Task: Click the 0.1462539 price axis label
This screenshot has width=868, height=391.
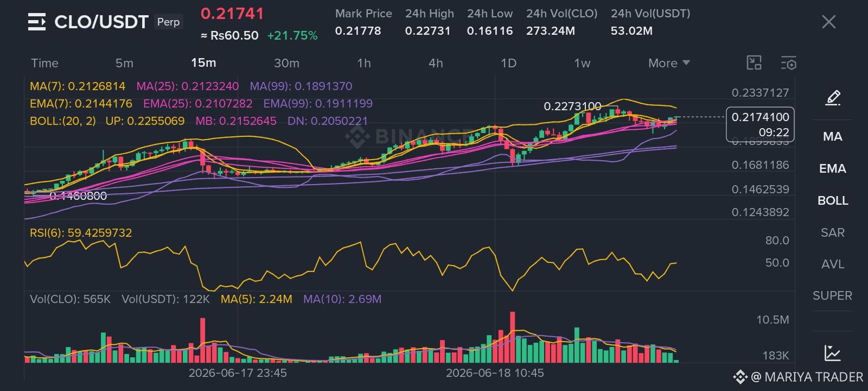Action: coord(760,190)
